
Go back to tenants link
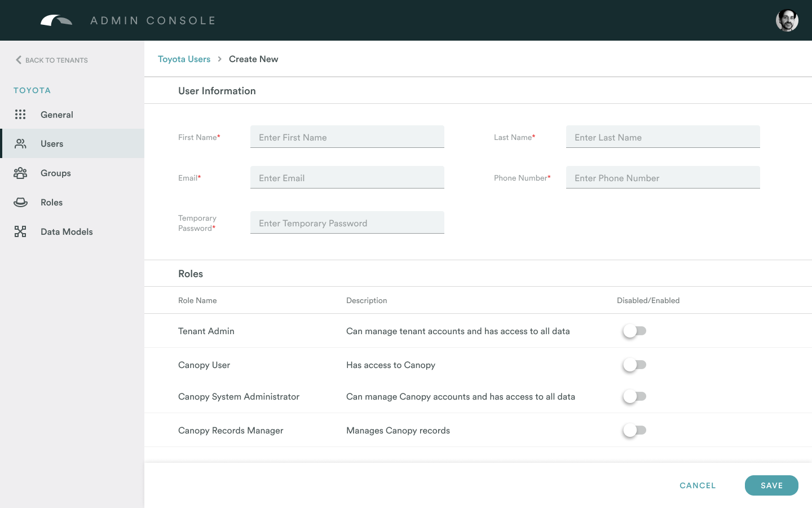(51, 60)
